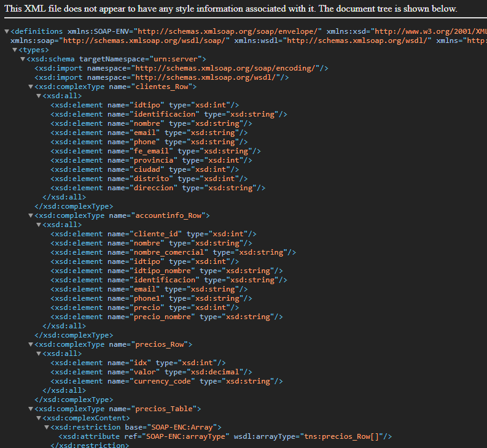Click the ciudad element line
The image size is (487, 448).
[145, 169]
